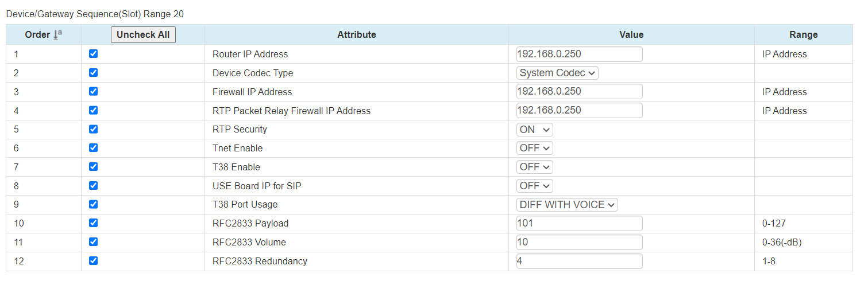The width and height of the screenshot is (868, 281).
Task: Focus the Firewall IP Address input field
Action: (x=579, y=92)
